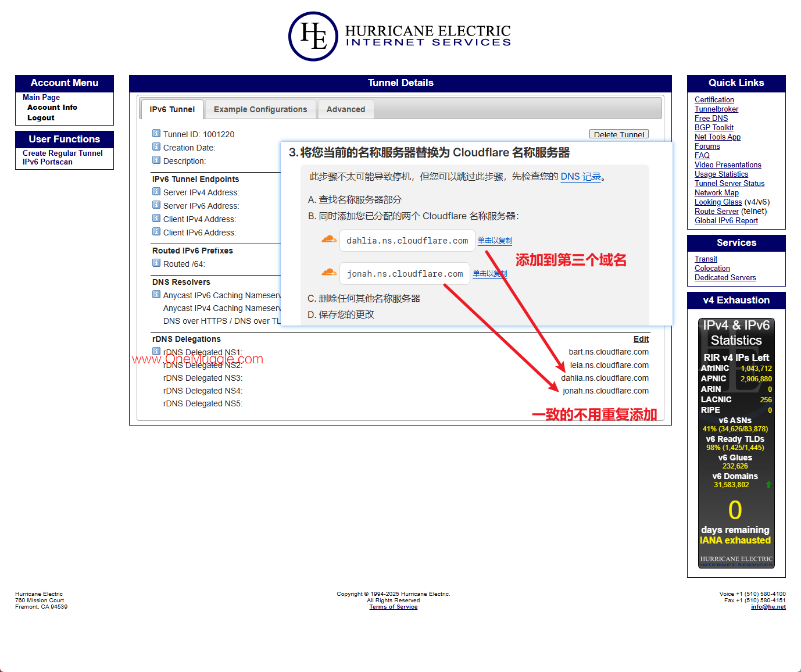
Task: Click the info icon beside Server IPv6 Address
Action: pyautogui.click(x=156, y=205)
